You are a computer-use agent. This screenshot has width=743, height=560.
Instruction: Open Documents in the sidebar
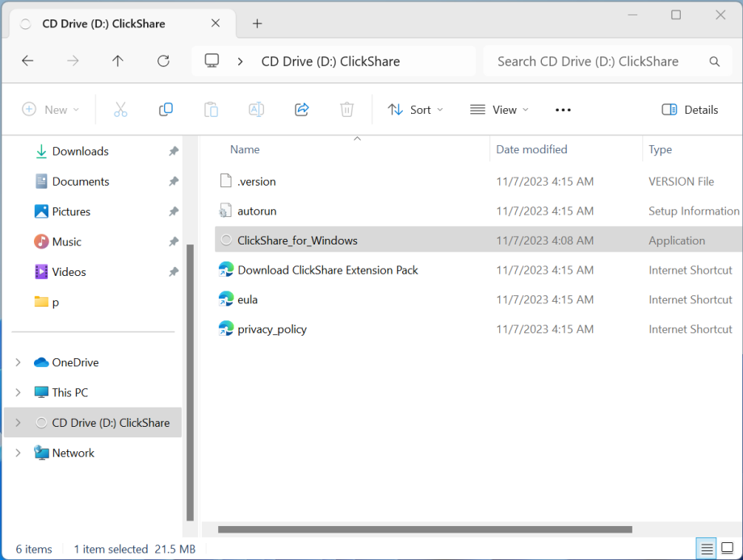coord(81,182)
